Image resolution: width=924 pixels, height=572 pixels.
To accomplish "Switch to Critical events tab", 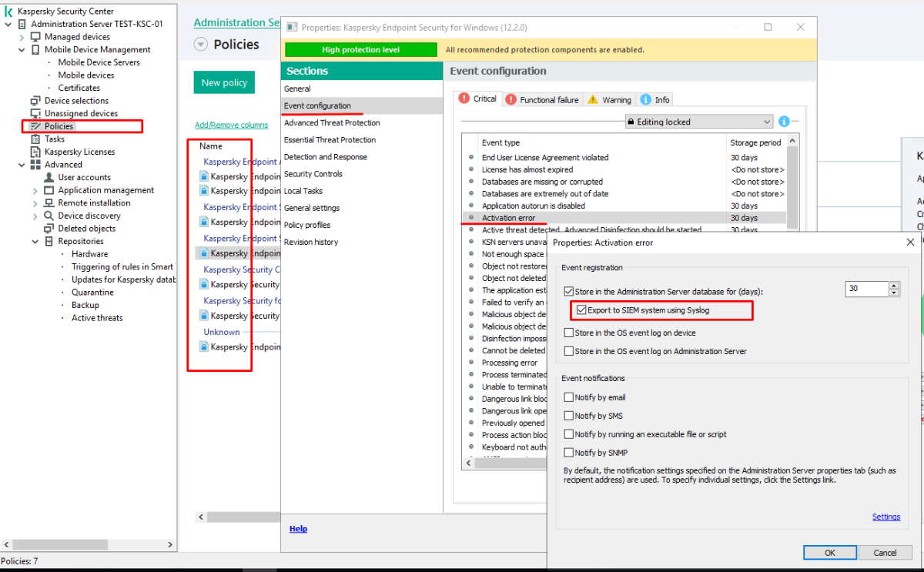I will click(478, 99).
